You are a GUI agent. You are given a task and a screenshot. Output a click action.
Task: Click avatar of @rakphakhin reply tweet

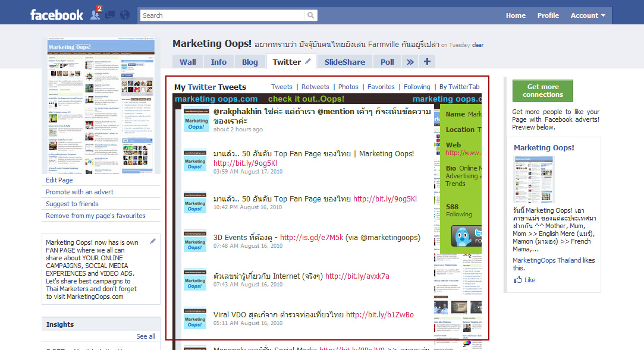(195, 119)
